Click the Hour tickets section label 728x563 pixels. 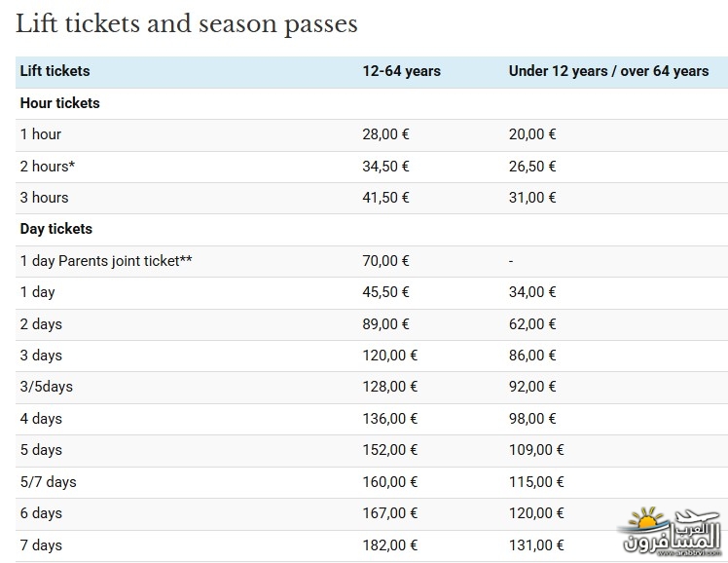60,103
